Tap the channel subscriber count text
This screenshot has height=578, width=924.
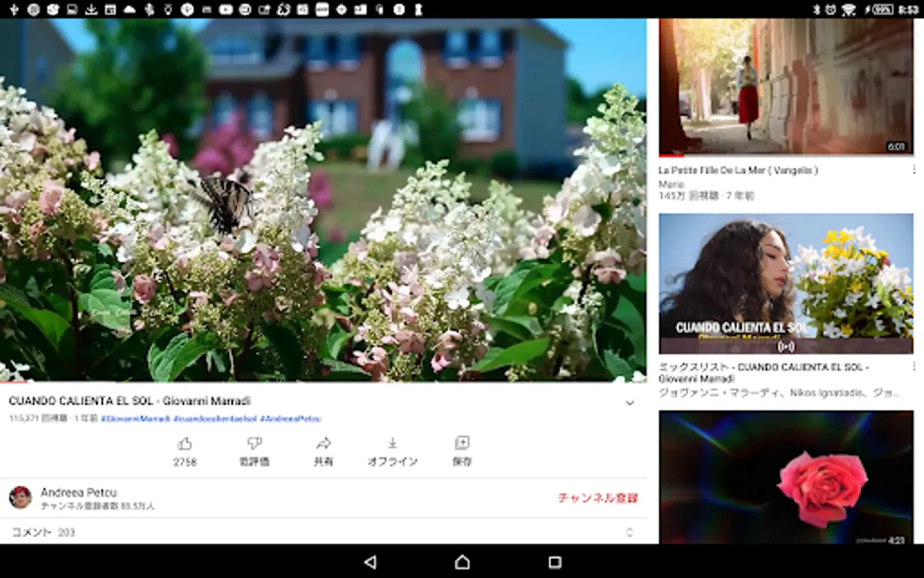98,506
